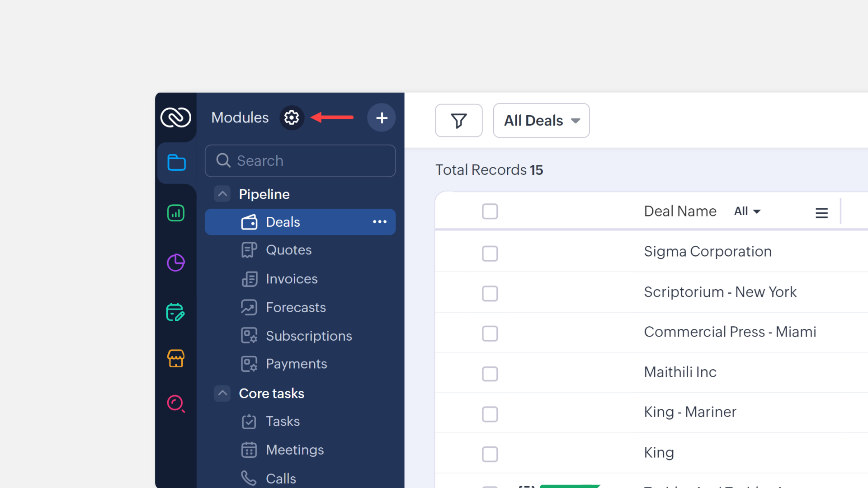Open the Deal Name All filter dropdown
The height and width of the screenshot is (488, 868).
click(747, 211)
